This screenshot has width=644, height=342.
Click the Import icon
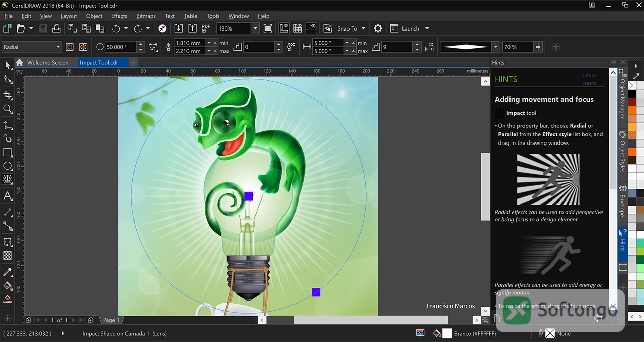point(179,28)
